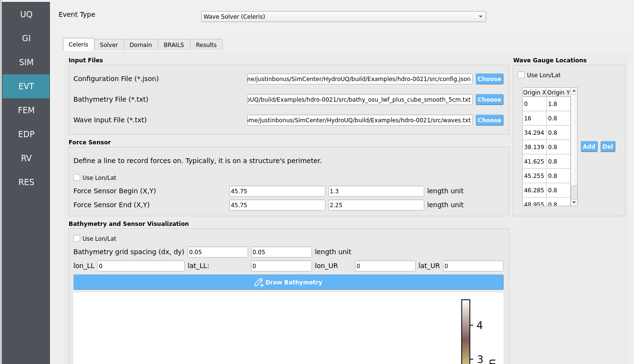634x364 pixels.
Task: Switch to the Solver tab
Action: tap(109, 45)
